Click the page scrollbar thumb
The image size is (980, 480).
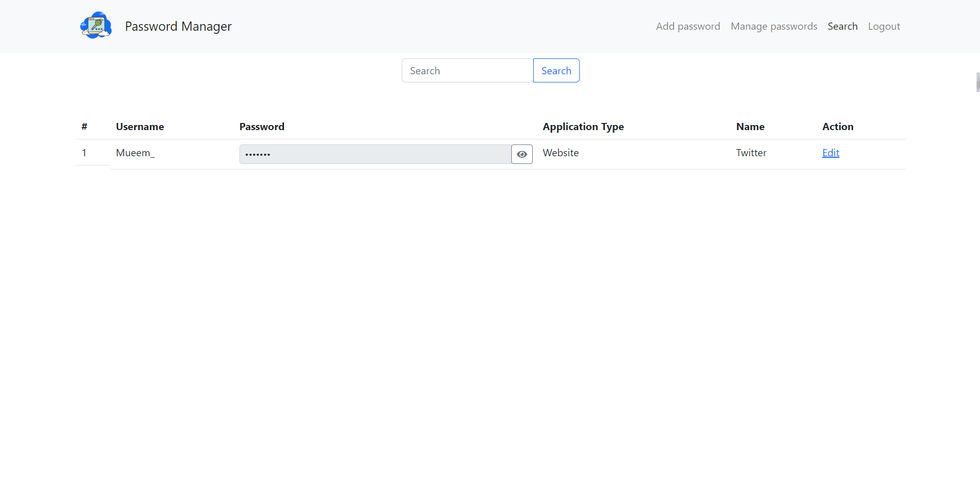coord(978,82)
